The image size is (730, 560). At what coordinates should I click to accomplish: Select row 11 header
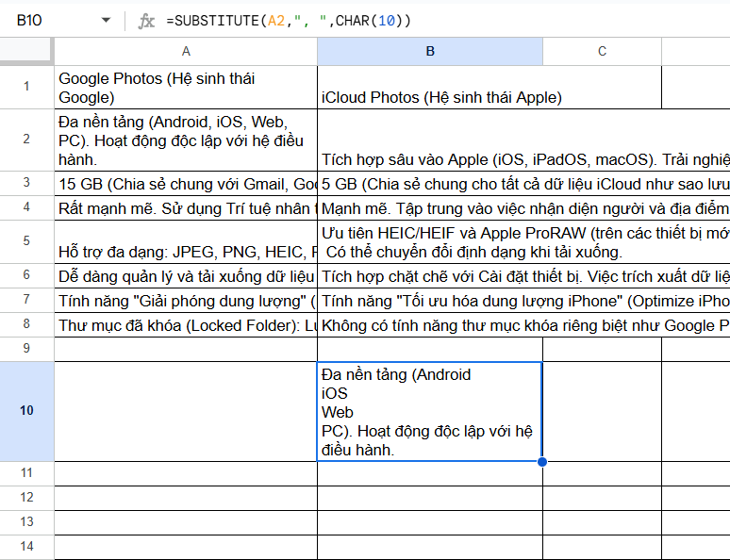[x=26, y=473]
